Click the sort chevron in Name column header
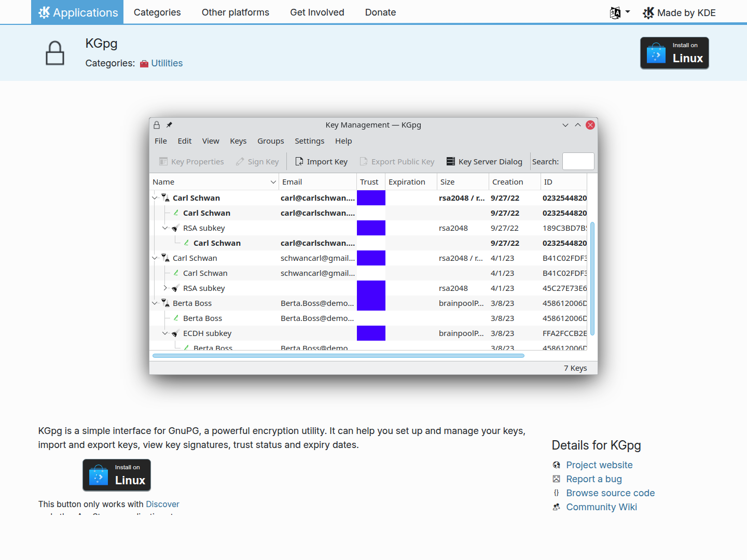Image resolution: width=747 pixels, height=560 pixels. [273, 182]
